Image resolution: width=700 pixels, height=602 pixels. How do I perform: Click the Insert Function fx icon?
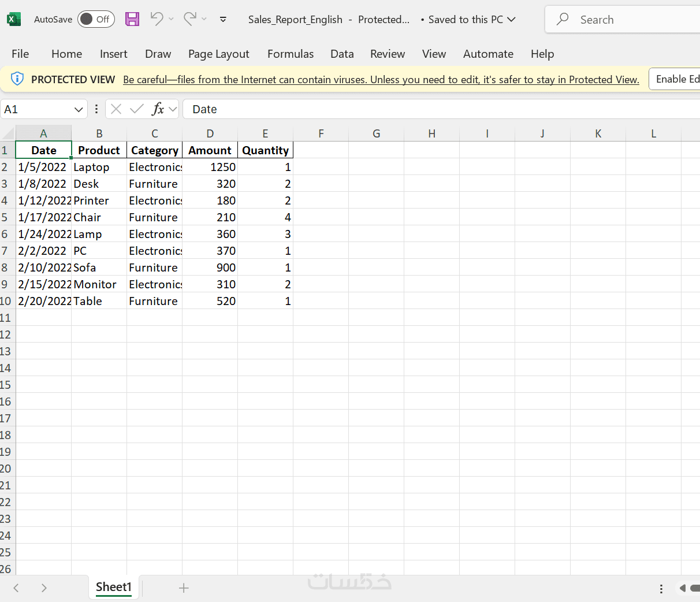157,109
